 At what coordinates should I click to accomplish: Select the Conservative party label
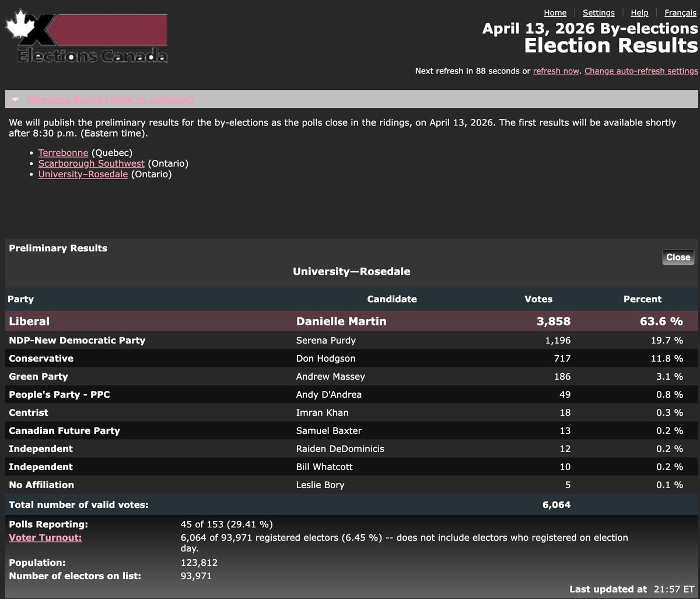click(x=41, y=359)
